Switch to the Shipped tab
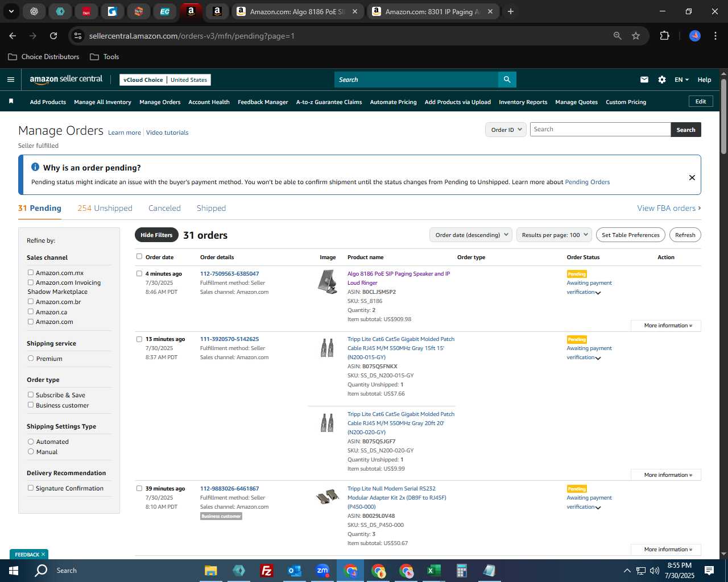 click(x=211, y=208)
